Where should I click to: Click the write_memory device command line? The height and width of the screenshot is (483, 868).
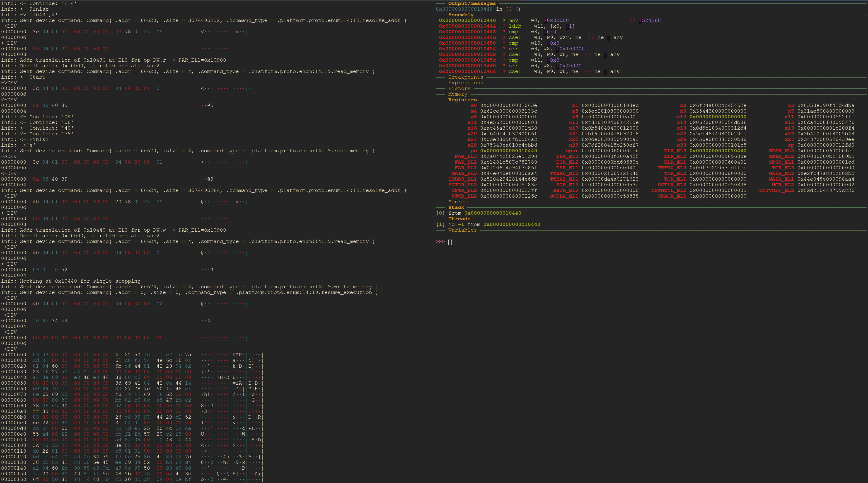(189, 287)
